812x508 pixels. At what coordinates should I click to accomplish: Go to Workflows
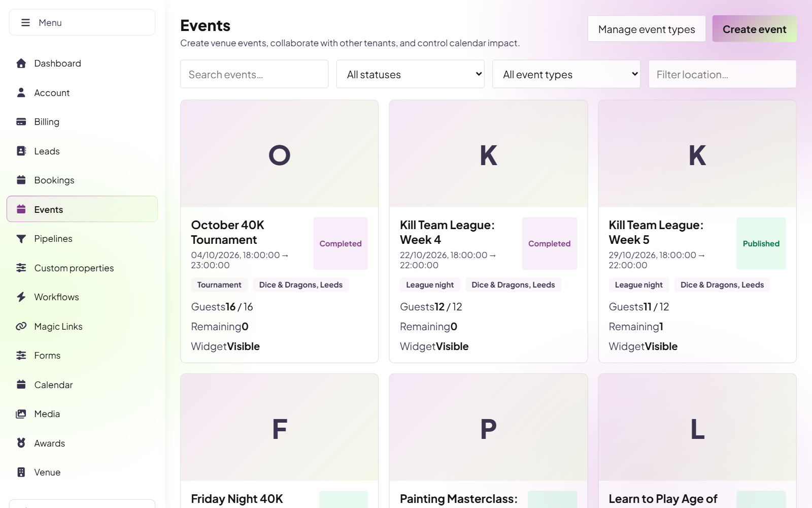[82, 297]
